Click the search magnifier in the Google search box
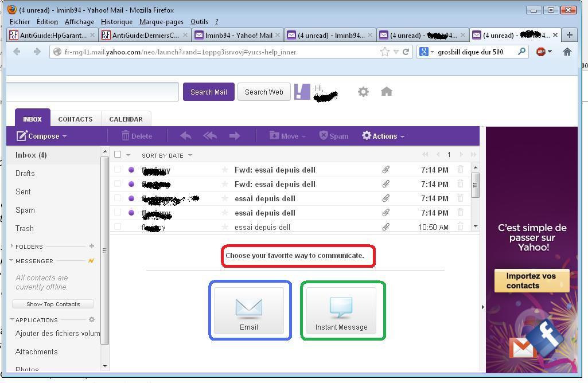The height and width of the screenshot is (383, 588). (x=521, y=52)
